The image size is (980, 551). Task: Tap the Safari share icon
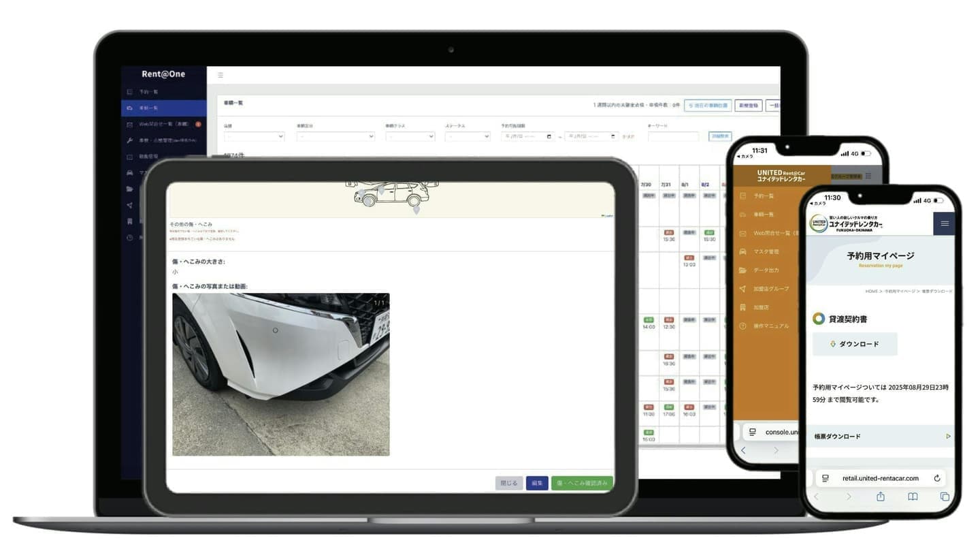[x=880, y=497]
